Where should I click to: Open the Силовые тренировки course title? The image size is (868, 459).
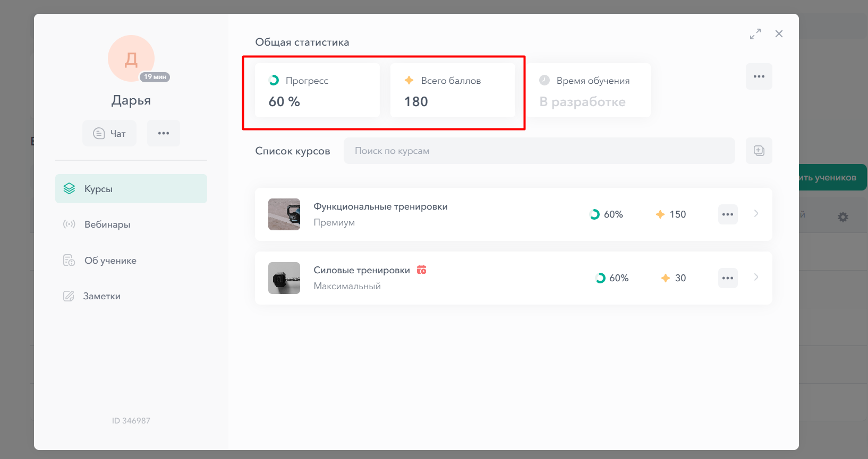tap(362, 270)
